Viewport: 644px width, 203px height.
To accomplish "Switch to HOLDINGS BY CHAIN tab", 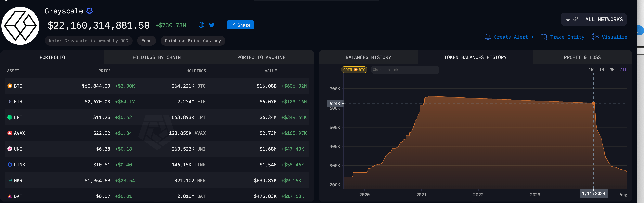I will coord(157,57).
